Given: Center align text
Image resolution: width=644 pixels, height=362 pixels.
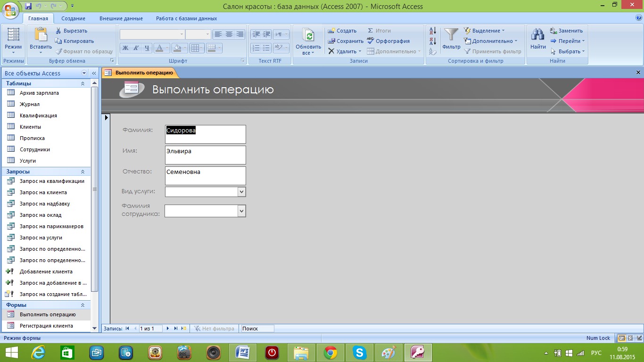Looking at the screenshot, I should 229,34.
